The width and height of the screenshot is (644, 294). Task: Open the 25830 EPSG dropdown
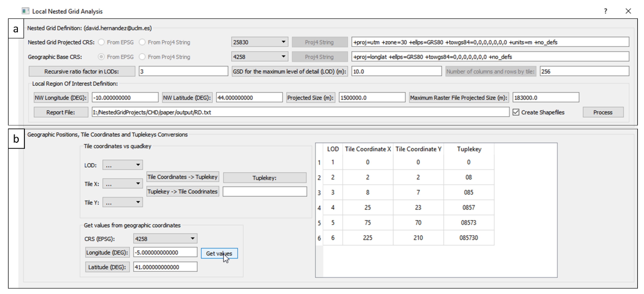[260, 42]
